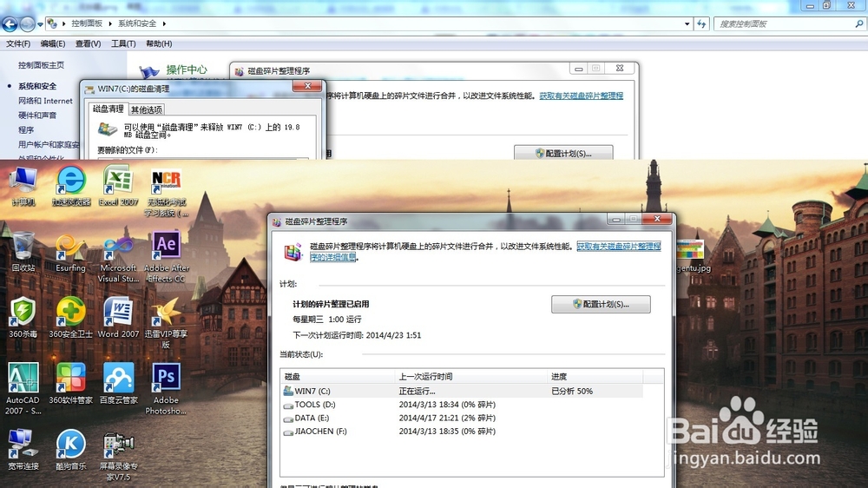Select the DATA (E:) disk row

tap(463, 418)
